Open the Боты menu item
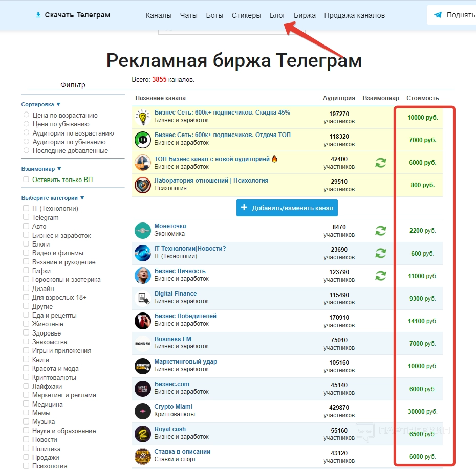The image size is (476, 469). (214, 15)
